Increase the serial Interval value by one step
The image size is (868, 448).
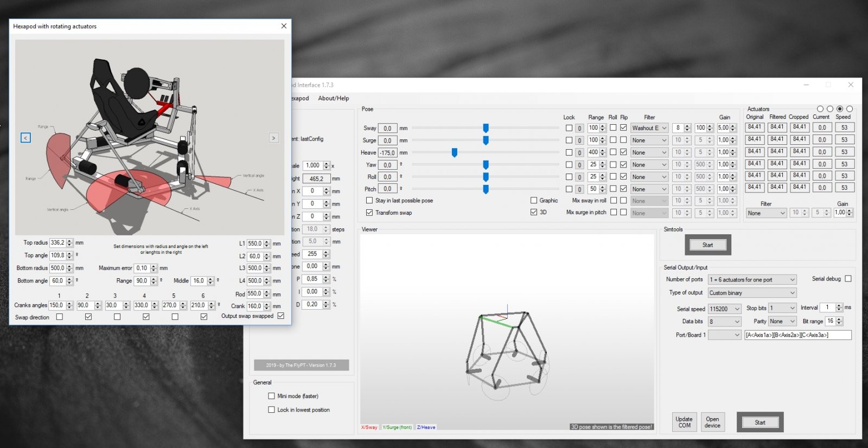[839, 305]
